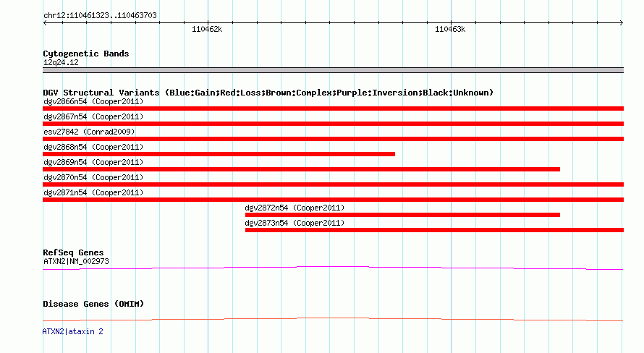
Task: Click the chr12:110461323..110463703 coordinates label
Action: pos(100,15)
